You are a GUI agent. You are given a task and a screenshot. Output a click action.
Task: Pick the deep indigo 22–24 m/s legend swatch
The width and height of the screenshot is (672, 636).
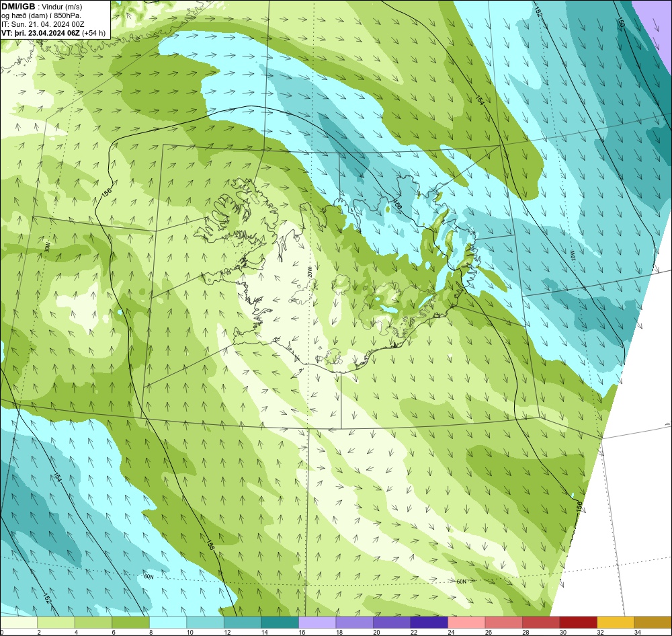[429, 623]
